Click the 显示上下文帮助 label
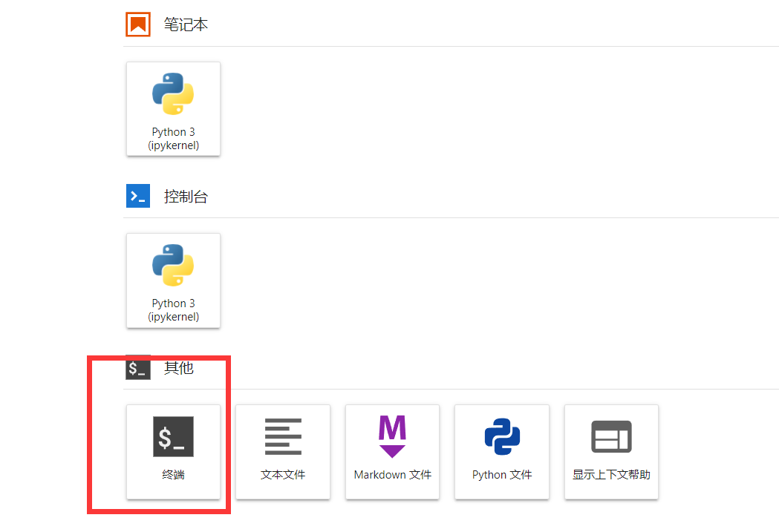The image size is (779, 532). pyautogui.click(x=611, y=475)
